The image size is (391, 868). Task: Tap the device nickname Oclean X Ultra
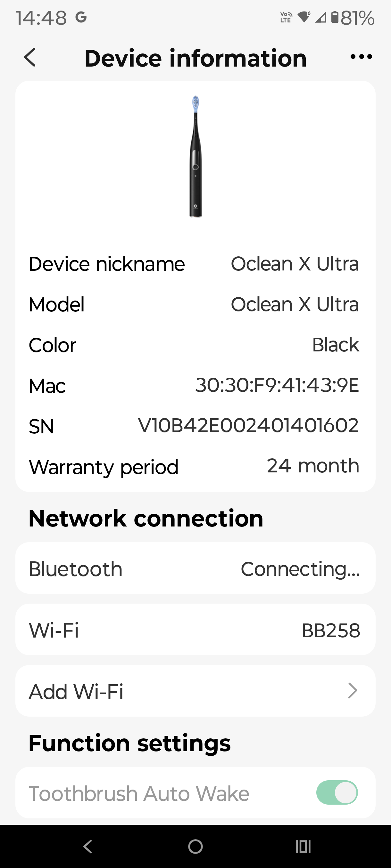point(295,264)
